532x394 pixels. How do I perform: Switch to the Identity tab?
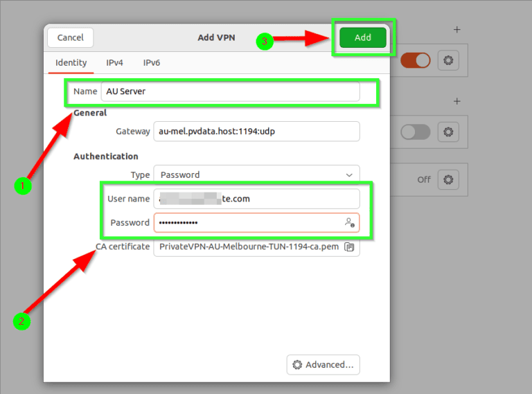(x=71, y=62)
